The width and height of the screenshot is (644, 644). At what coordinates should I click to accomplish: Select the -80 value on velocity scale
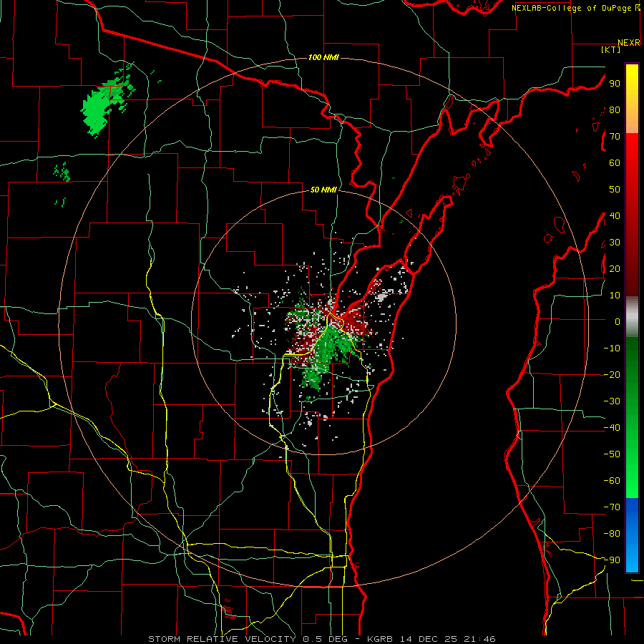tap(612, 534)
